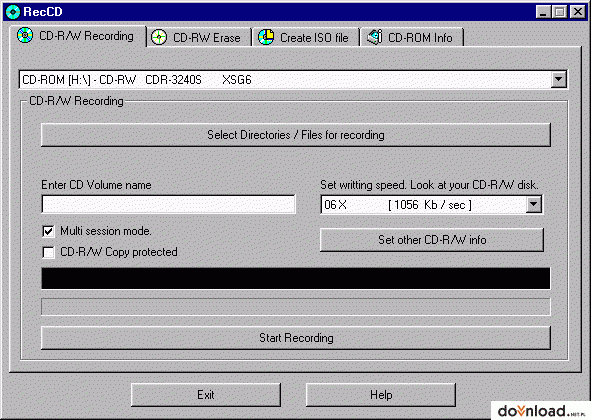Click the RecCD disc icon in title bar
Viewport: 591px width, 420px height.
[x=13, y=12]
